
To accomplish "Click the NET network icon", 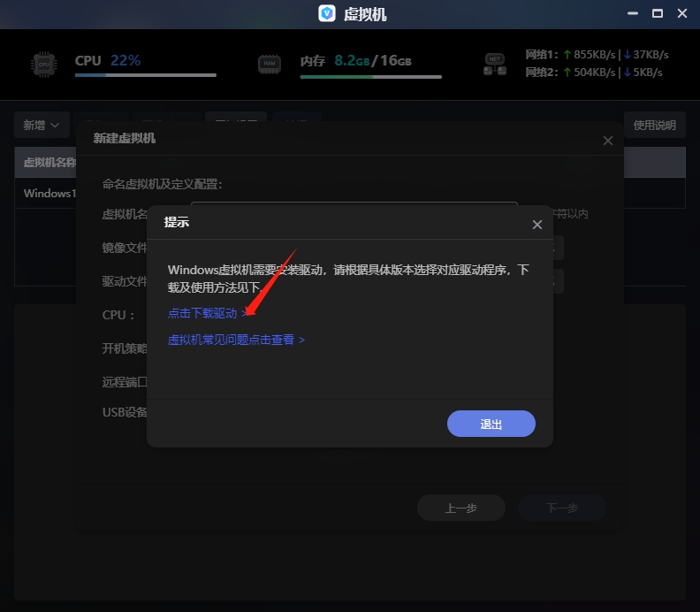I will pos(495,65).
